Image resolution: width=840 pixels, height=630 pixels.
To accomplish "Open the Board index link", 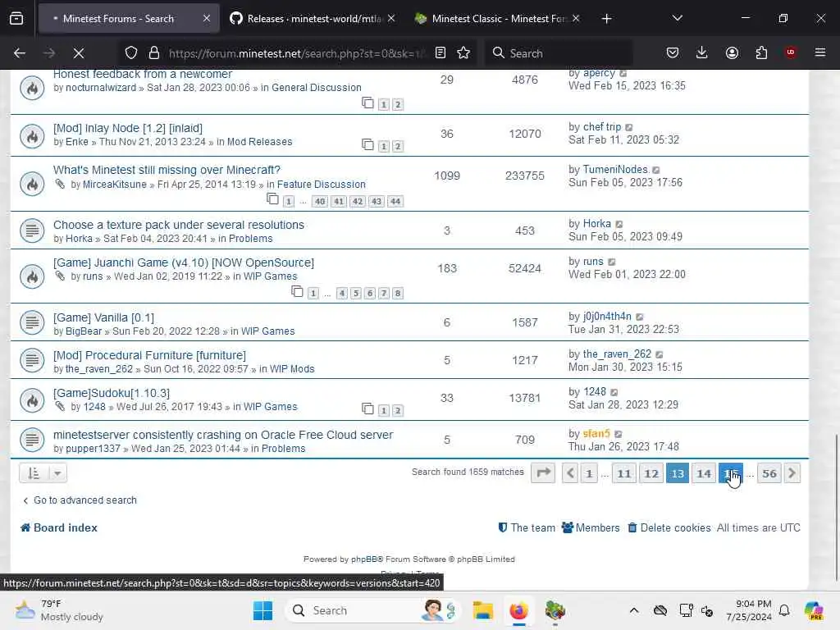I will (x=59, y=527).
